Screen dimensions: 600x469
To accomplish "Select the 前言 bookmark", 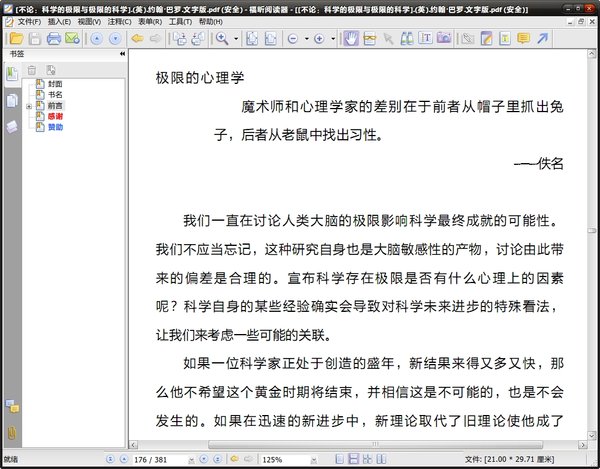I will click(x=55, y=106).
